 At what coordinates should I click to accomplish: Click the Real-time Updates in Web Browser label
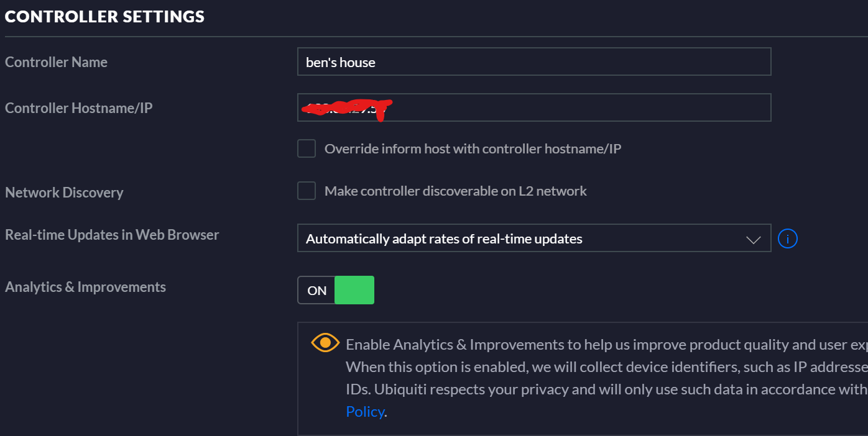(x=112, y=235)
